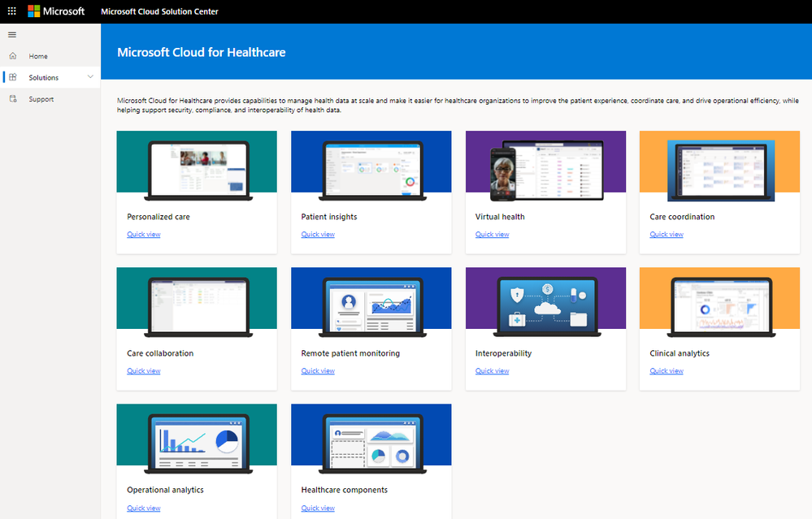Click the Care collaboration card title
812x519 pixels.
tap(160, 353)
